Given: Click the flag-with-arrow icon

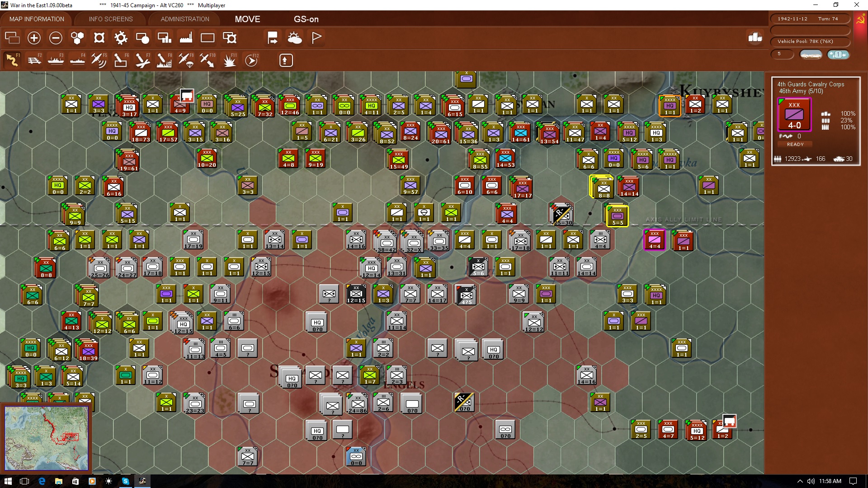Looking at the screenshot, I should (273, 38).
